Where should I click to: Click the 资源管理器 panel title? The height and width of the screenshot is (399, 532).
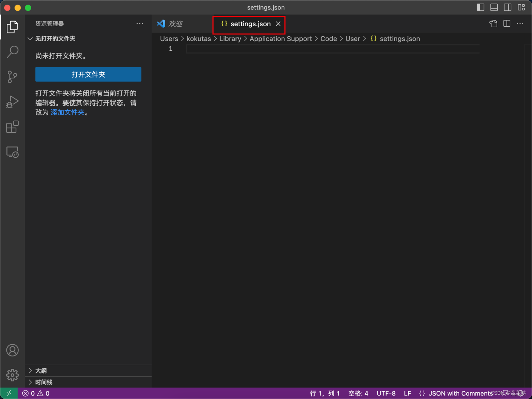pyautogui.click(x=50, y=24)
